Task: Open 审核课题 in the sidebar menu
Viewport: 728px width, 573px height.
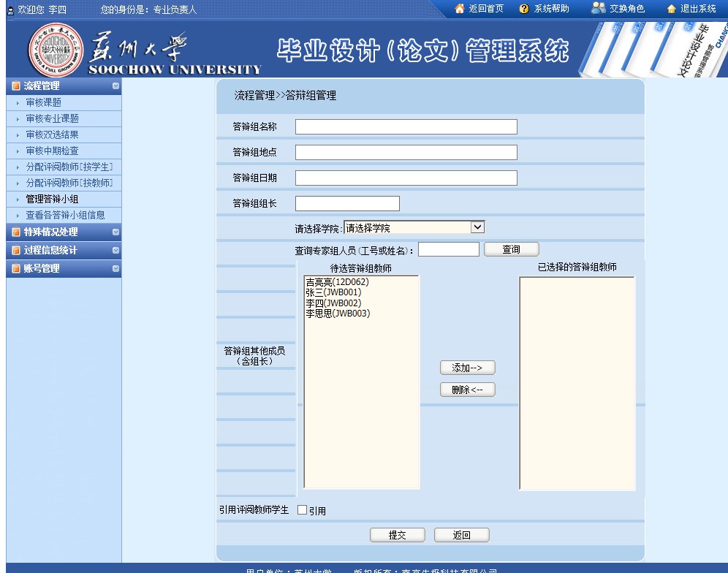Action: pos(43,102)
